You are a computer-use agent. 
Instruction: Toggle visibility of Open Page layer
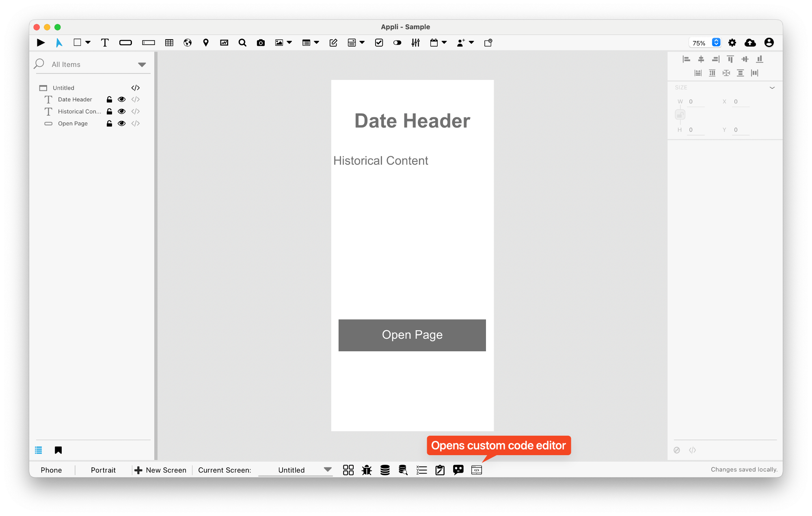pos(121,124)
